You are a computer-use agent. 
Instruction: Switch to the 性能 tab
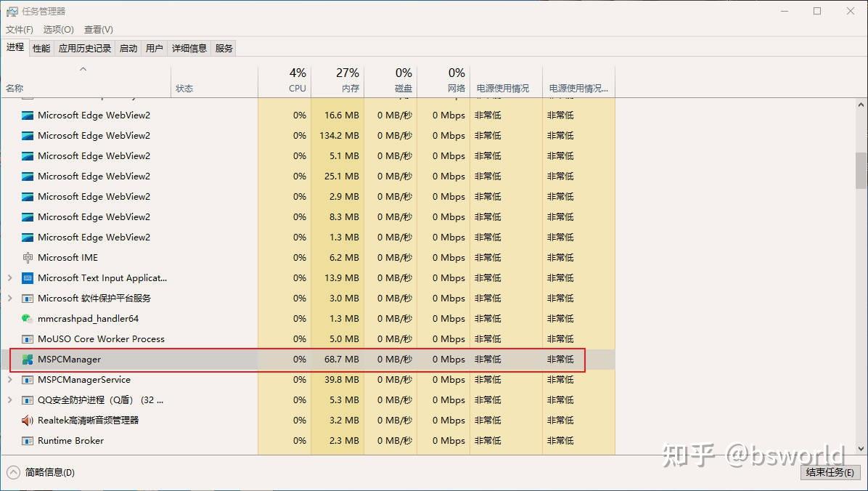tap(41, 48)
